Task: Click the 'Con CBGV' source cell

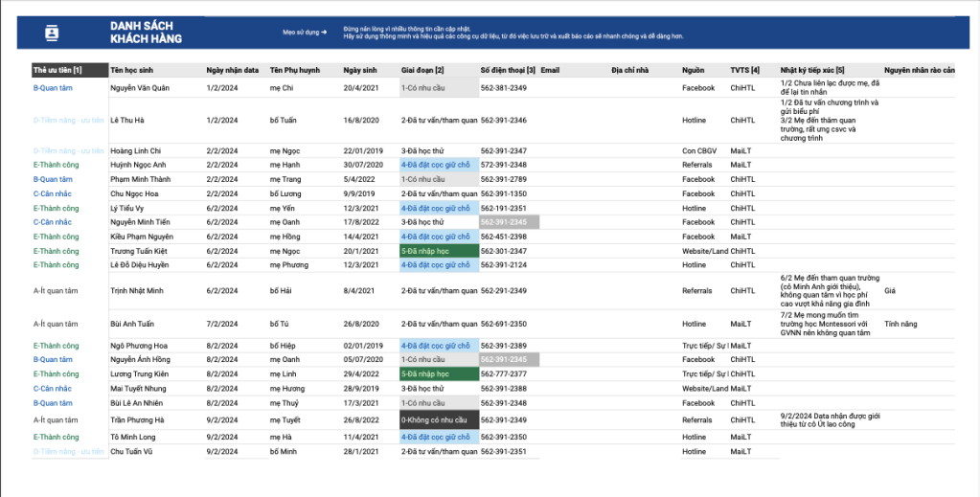Action: pos(698,151)
